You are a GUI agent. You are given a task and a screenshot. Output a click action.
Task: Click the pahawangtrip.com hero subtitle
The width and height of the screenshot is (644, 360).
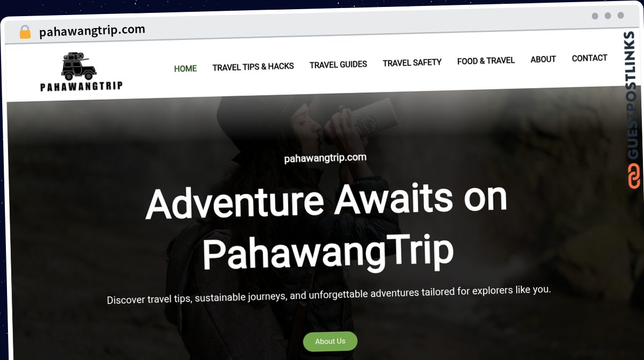[325, 158]
